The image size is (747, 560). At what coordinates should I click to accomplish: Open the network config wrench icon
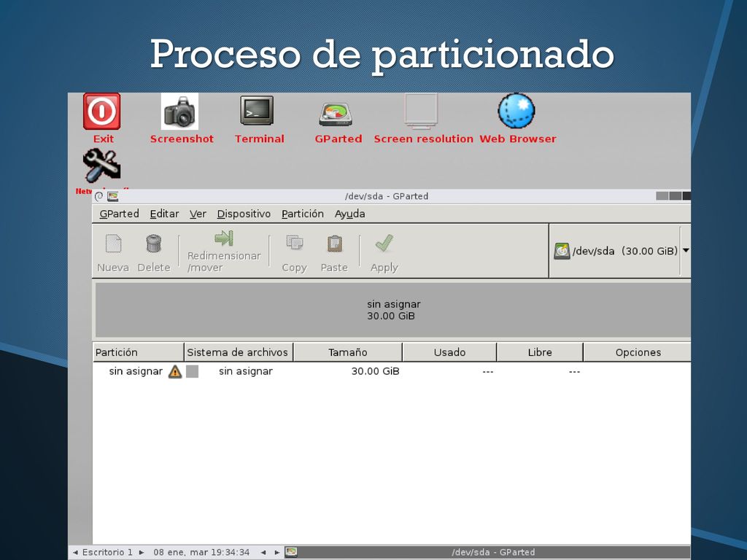[x=101, y=166]
